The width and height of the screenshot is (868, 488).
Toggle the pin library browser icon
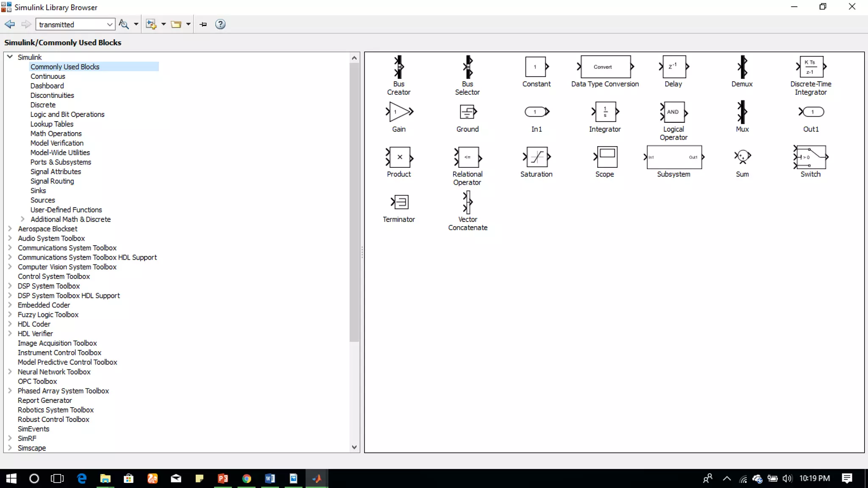[x=203, y=24]
